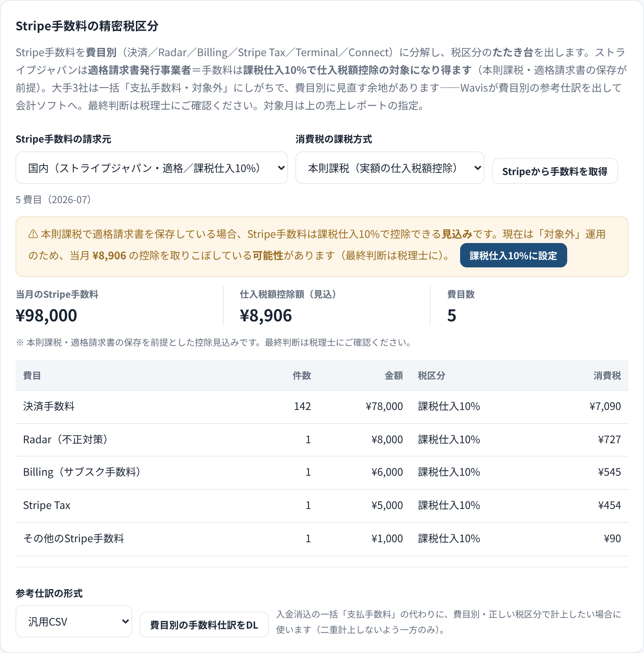Click the 消費税 column header
This screenshot has width=644, height=653.
tap(607, 376)
